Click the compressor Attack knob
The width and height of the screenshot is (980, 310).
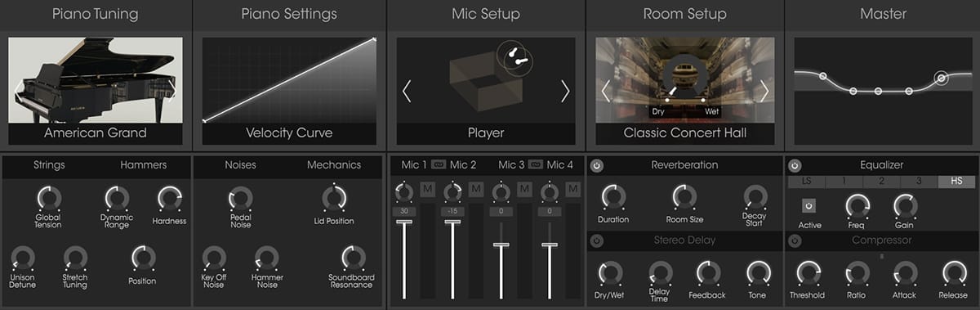[x=905, y=273]
